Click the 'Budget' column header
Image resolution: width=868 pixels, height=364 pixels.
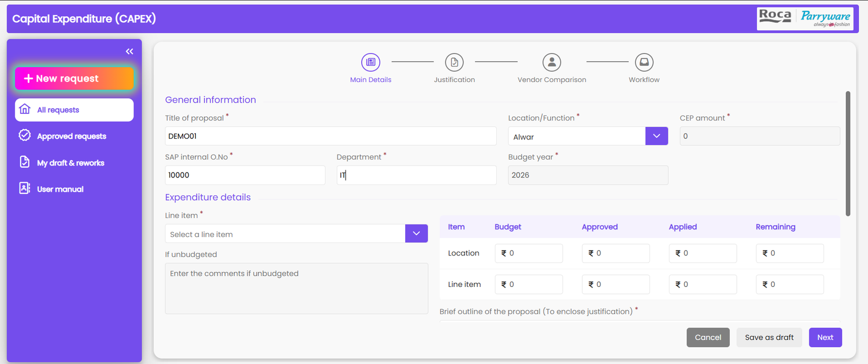coord(508,227)
